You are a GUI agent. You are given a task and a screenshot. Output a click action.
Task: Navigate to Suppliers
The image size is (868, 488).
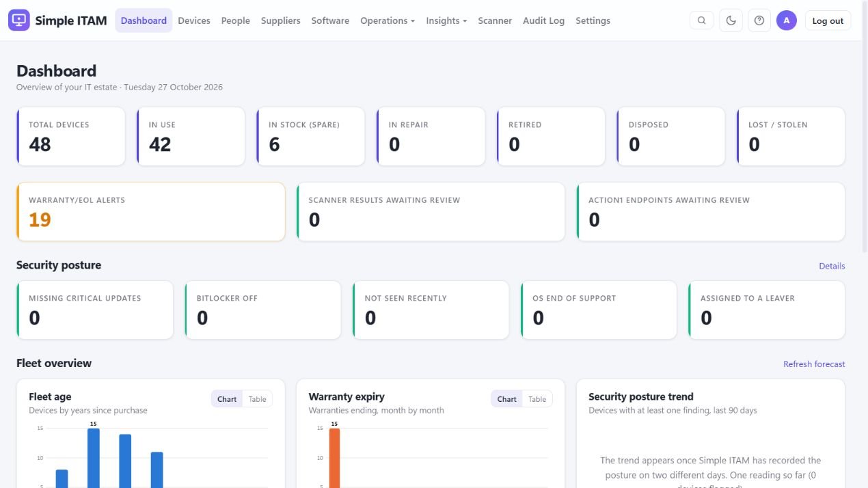click(281, 21)
